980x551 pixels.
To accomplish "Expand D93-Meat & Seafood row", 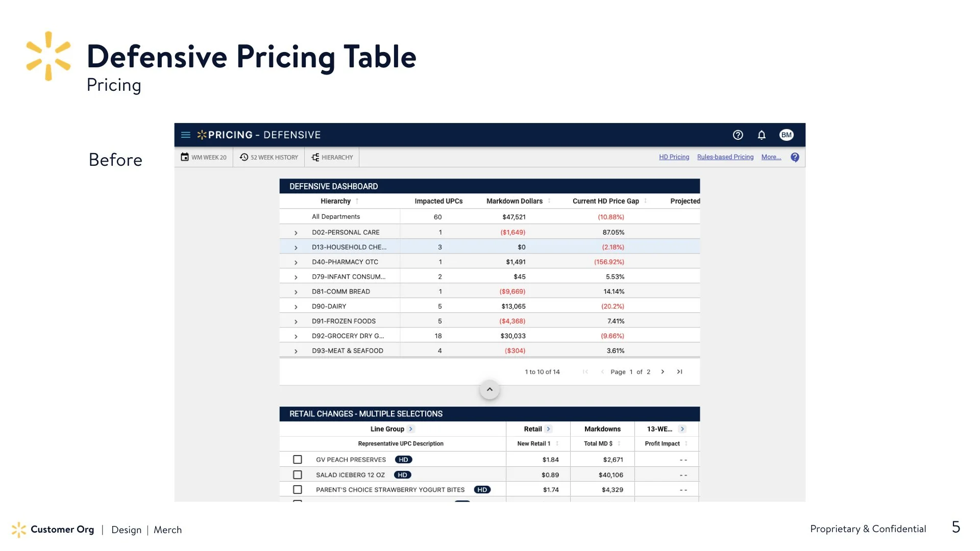I will click(296, 351).
